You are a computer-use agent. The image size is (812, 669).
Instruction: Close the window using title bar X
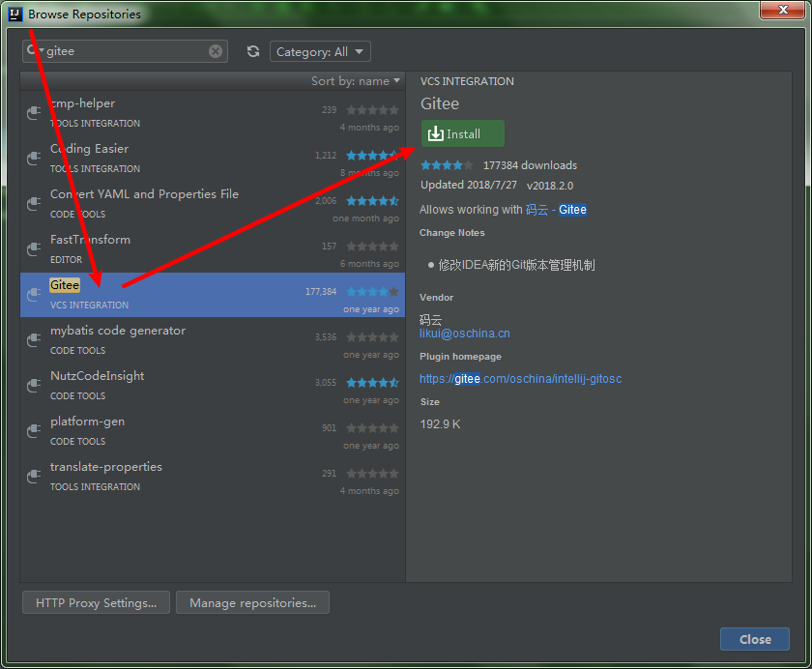[x=782, y=10]
